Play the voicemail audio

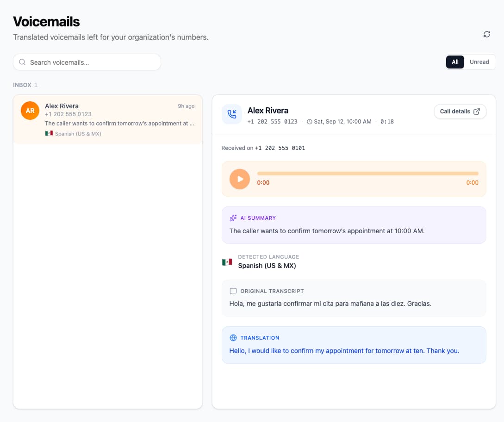[x=239, y=179]
